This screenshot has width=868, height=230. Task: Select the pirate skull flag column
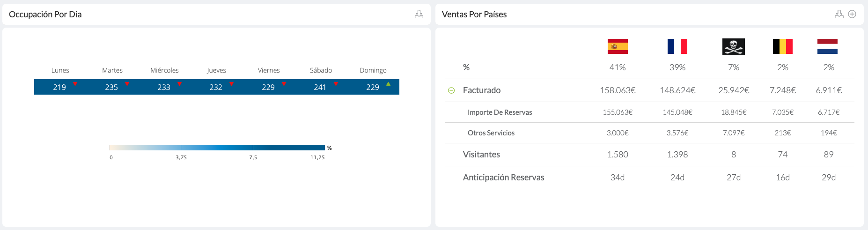point(734,46)
